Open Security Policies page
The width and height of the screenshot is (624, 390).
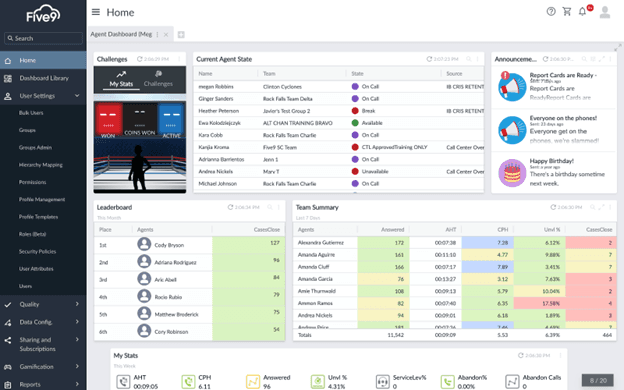pos(37,252)
